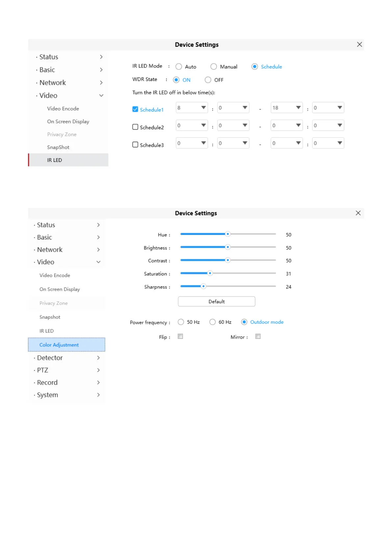Open Schedule1 start hour dropdown showing 8

click(192, 108)
